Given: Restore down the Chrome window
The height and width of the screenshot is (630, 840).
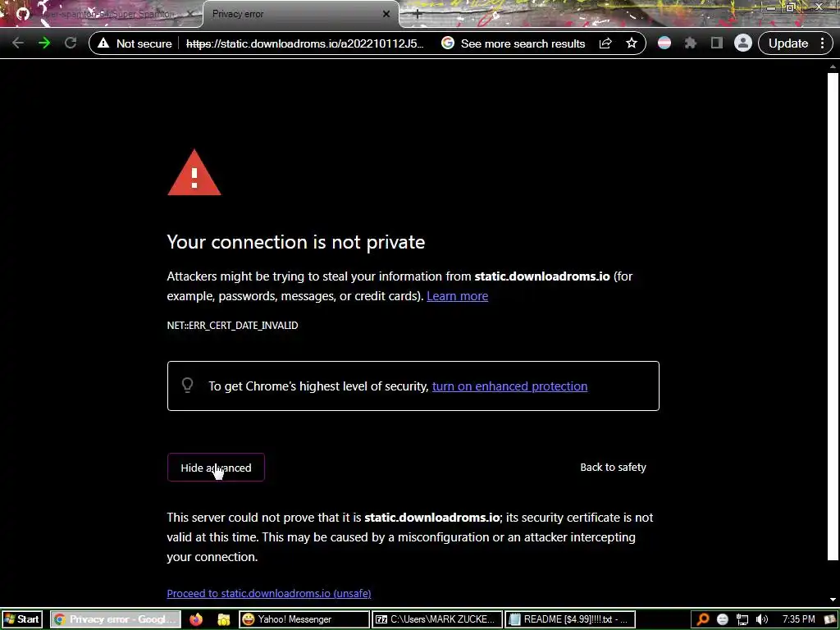Looking at the screenshot, I should [792, 7].
